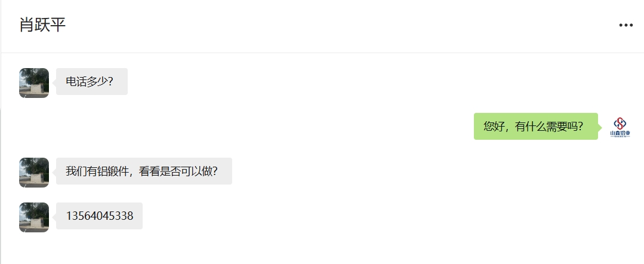Click avatar next to the "我们有铝锻件" message
Image resolution: width=644 pixels, height=264 pixels.
(34, 172)
